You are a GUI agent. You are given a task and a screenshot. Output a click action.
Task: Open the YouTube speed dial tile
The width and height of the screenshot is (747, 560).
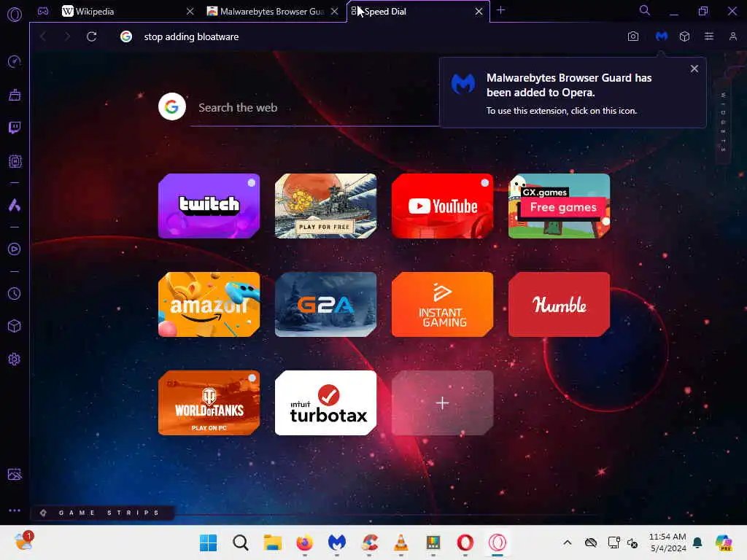443,206
